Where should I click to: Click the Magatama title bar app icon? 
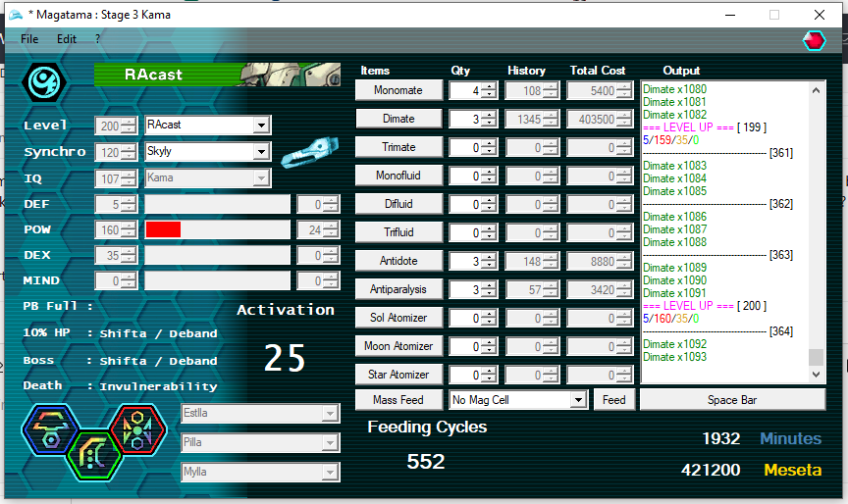12,14
